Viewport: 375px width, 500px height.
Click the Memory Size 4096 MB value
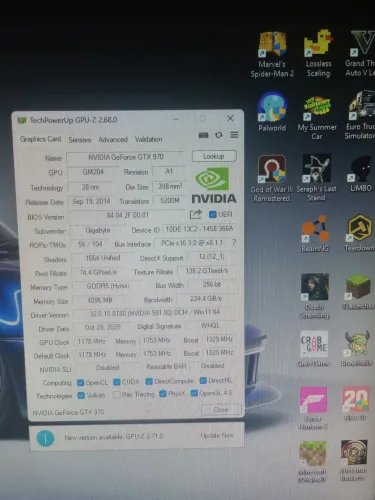coord(100,300)
